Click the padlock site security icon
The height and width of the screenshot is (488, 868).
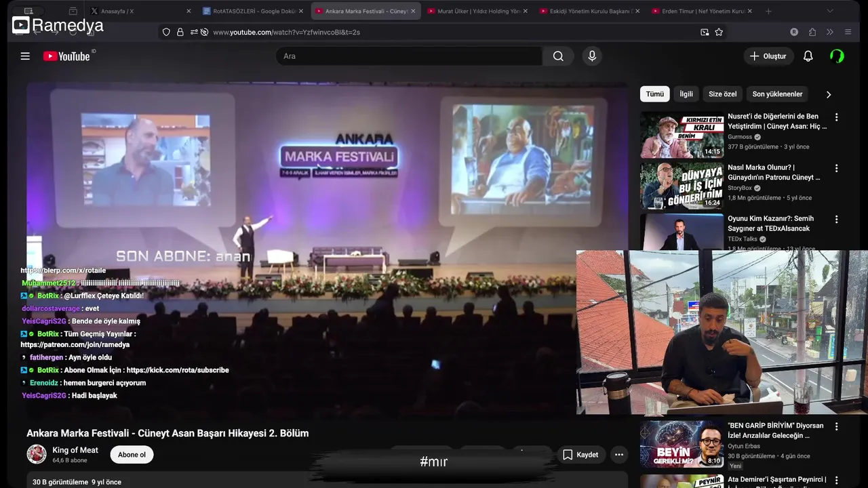[x=180, y=32]
